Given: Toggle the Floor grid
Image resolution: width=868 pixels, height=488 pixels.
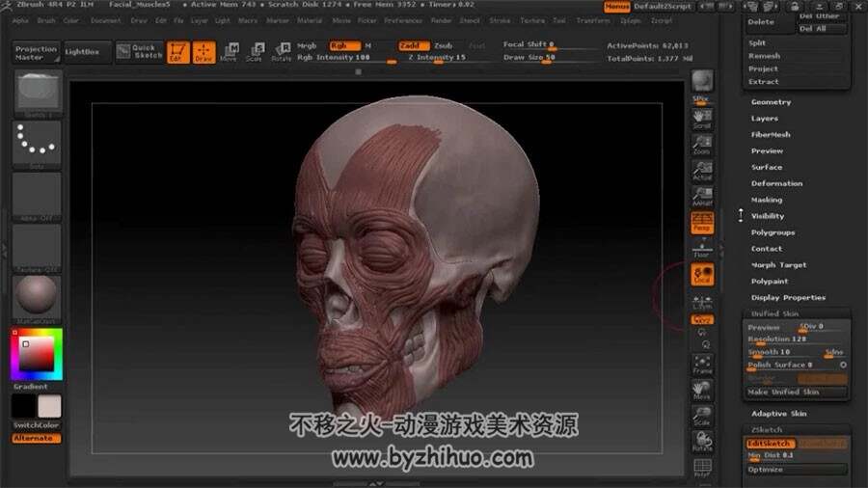Looking at the screenshot, I should click(702, 249).
